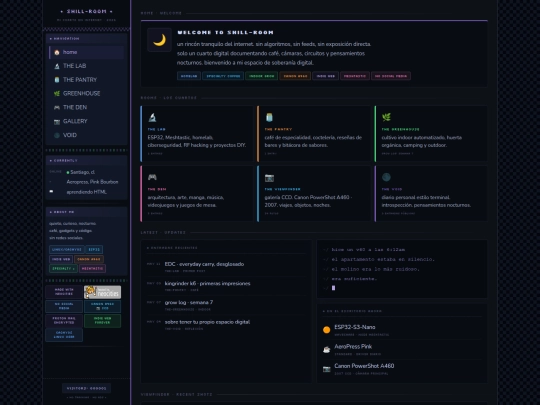The height and width of the screenshot is (405, 540).
Task: Open The Pantry room card
Action: 314,134
